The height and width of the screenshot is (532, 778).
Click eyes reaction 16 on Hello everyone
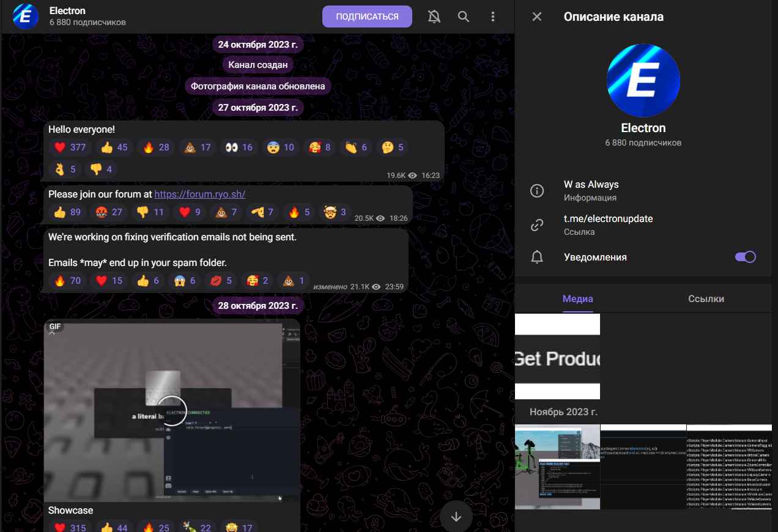click(239, 147)
